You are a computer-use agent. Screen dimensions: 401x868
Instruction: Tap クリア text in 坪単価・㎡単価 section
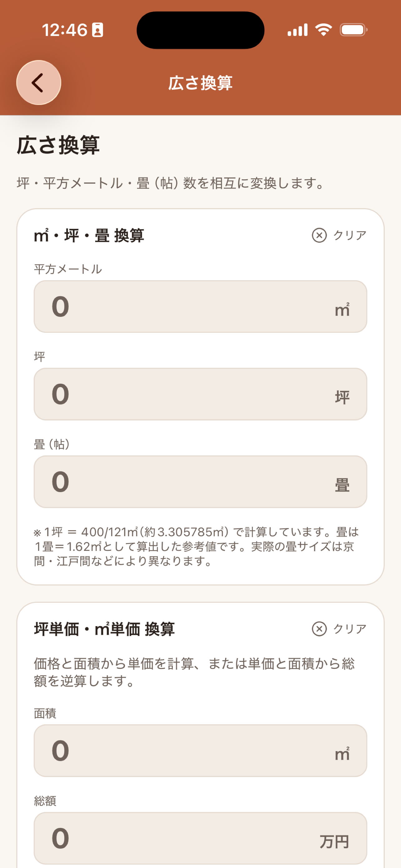[350, 629]
